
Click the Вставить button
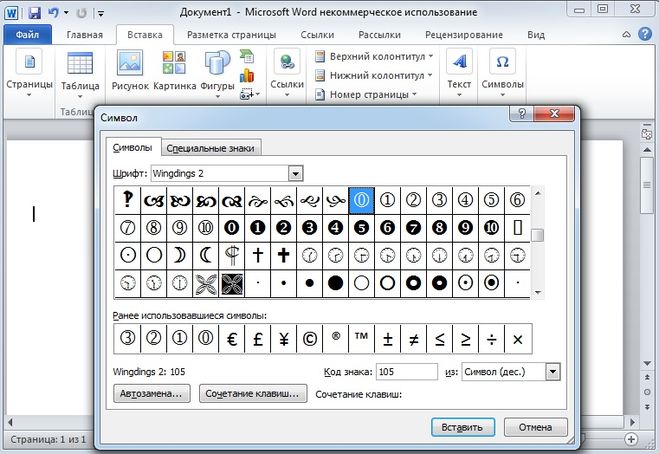point(463,427)
